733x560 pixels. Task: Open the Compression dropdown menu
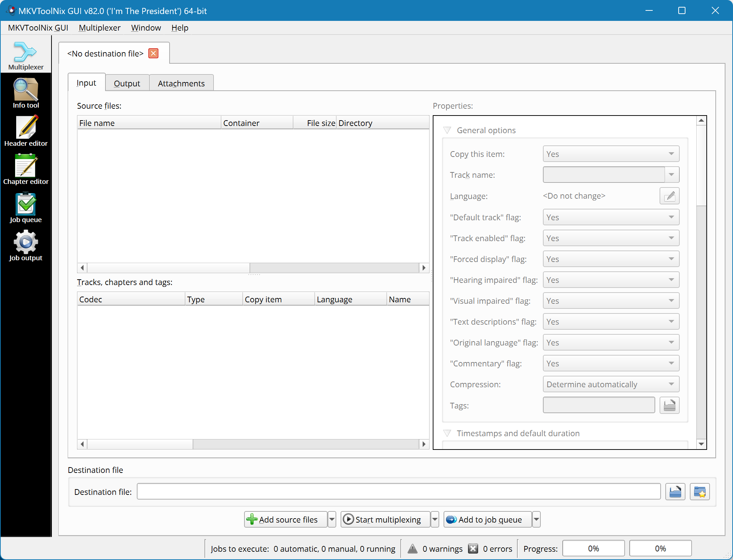pos(609,385)
